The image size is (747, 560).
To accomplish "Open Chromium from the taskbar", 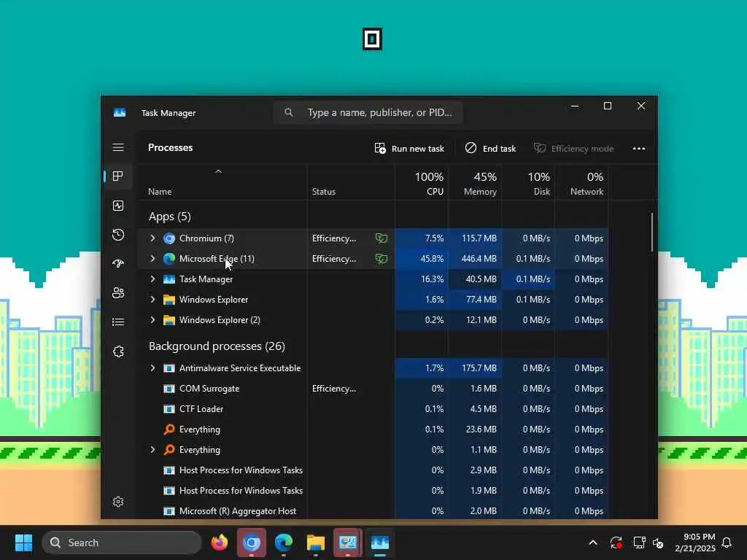I will pyautogui.click(x=252, y=542).
